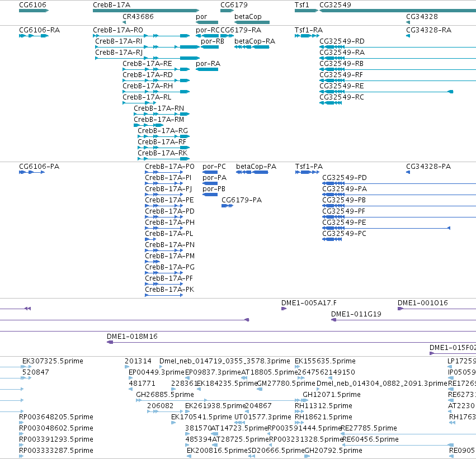Click the CG6179-PA protein
Viewport: 476px width, 459px height.
tap(228, 206)
